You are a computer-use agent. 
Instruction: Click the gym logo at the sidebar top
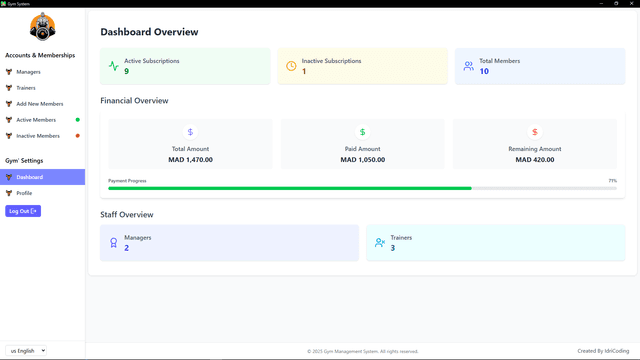[x=42, y=27]
